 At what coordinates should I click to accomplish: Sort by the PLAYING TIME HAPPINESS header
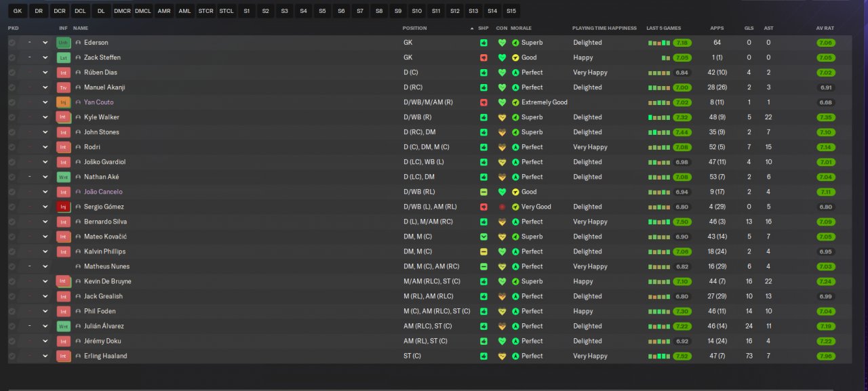604,28
